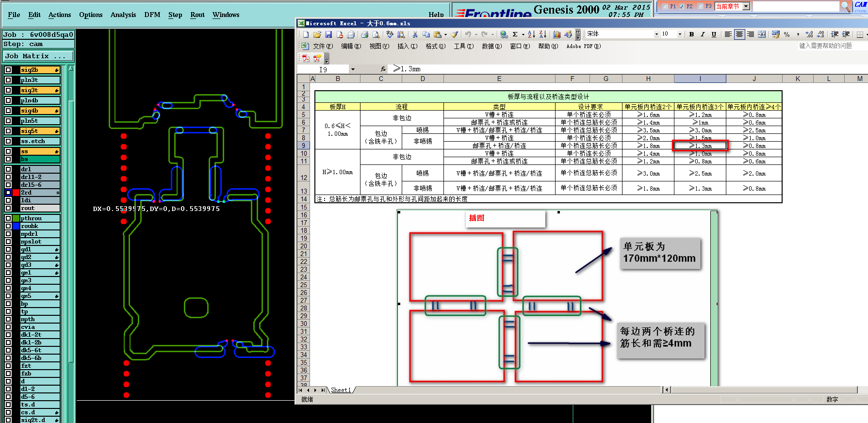868x423 pixels.
Task: Click the formula bar showing ≥1.3mm
Action: point(628,69)
